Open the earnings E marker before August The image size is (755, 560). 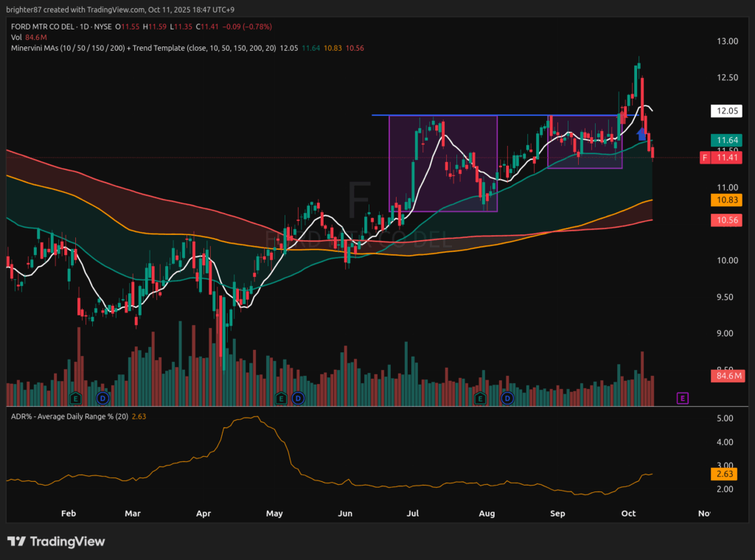(x=481, y=398)
